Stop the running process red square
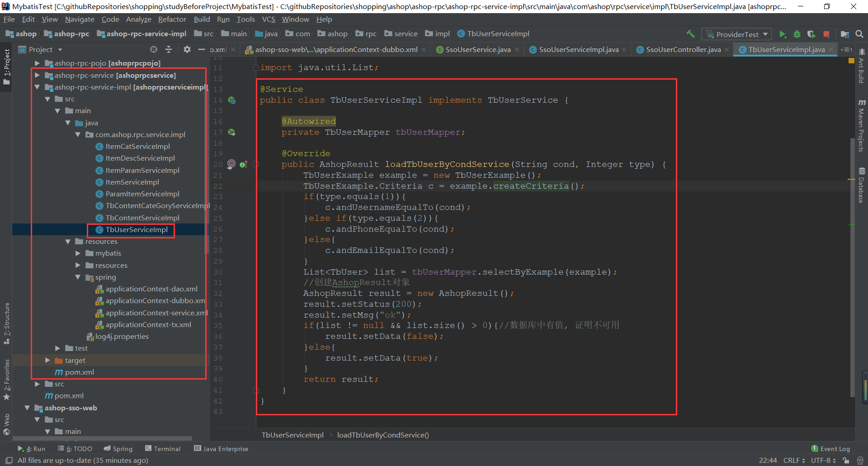 pos(826,34)
